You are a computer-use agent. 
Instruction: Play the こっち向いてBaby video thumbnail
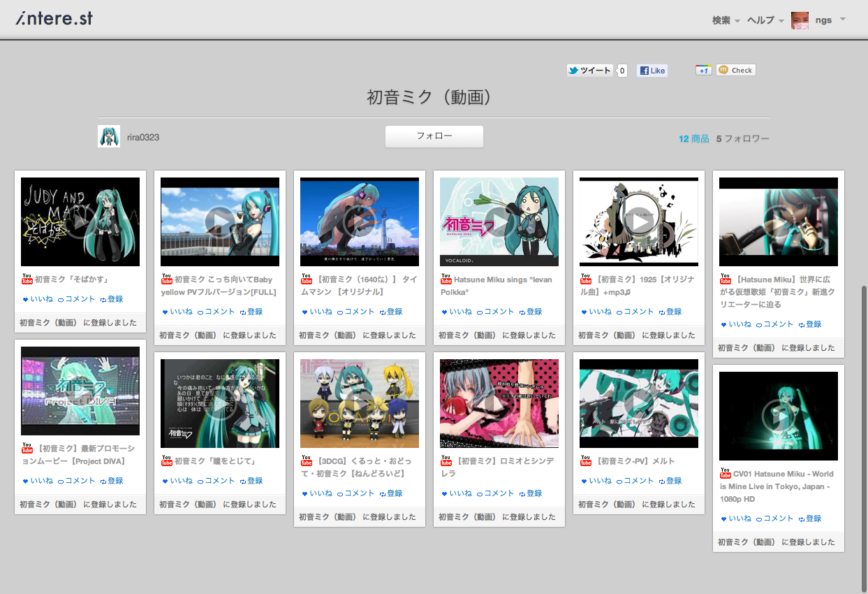[220, 222]
